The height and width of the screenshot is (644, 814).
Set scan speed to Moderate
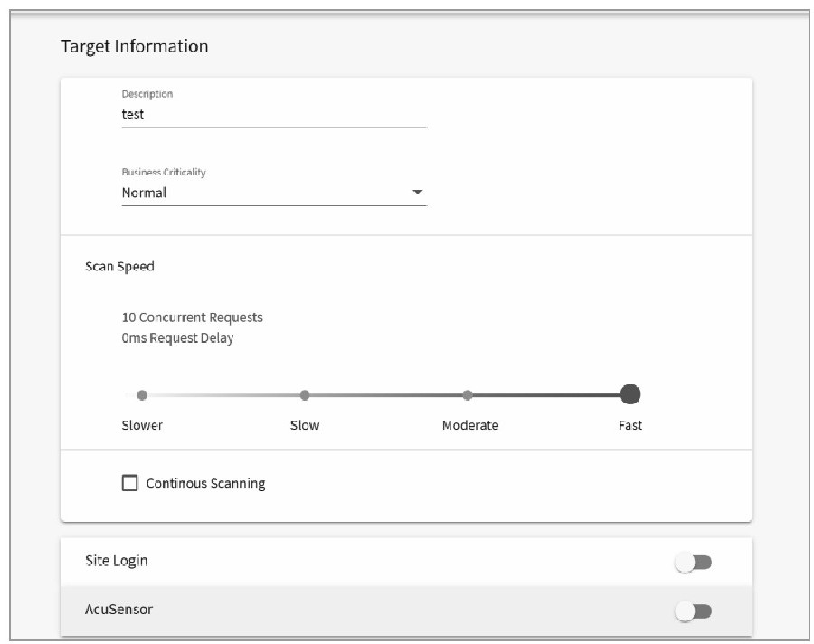(x=468, y=395)
